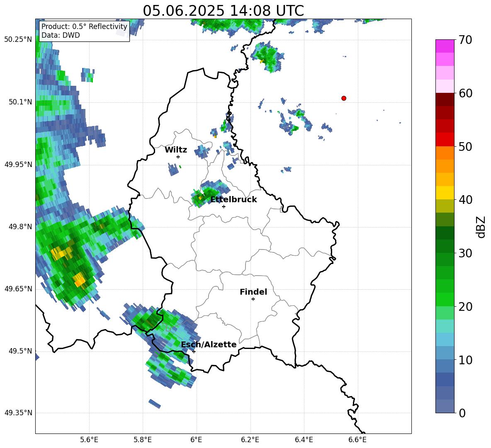Screen dimensions: 491x448
Task: Click the 'Data: DWD' legend text
Action: coord(61,35)
